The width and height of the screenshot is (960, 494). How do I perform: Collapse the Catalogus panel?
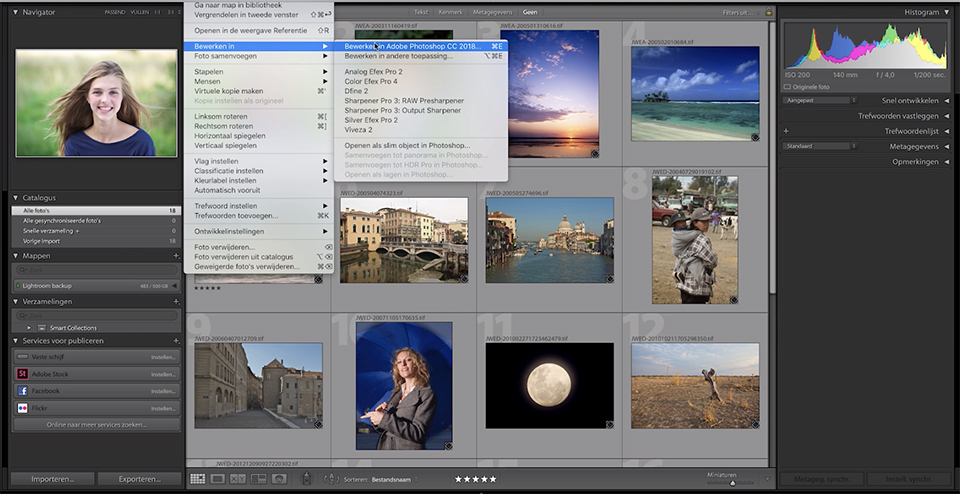pos(15,198)
